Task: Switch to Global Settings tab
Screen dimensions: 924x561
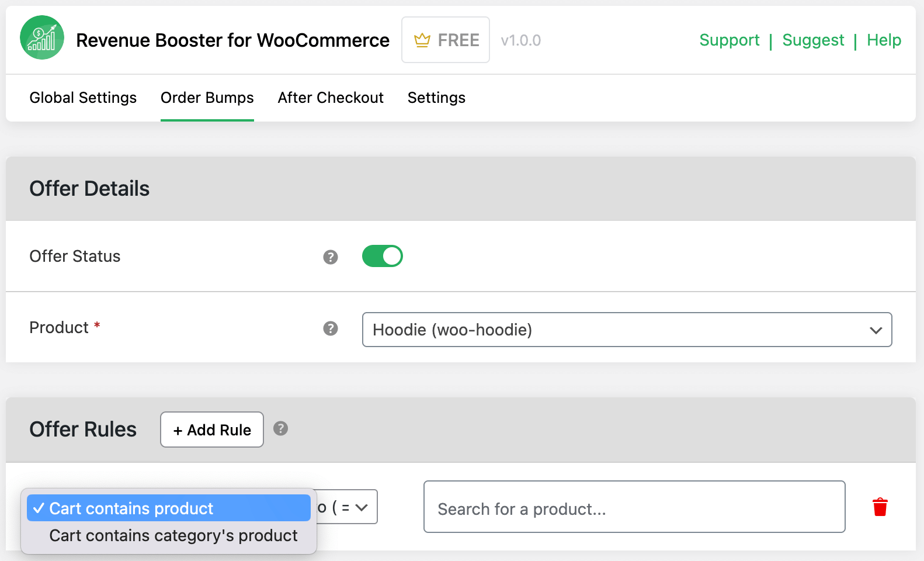Action: 83,98
